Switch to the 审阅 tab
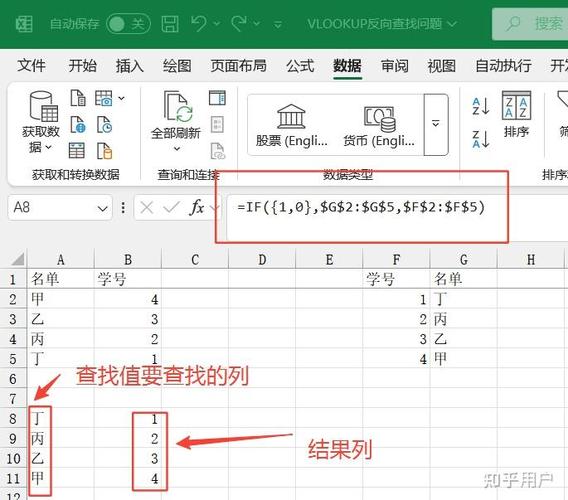This screenshot has width=568, height=500. [395, 66]
